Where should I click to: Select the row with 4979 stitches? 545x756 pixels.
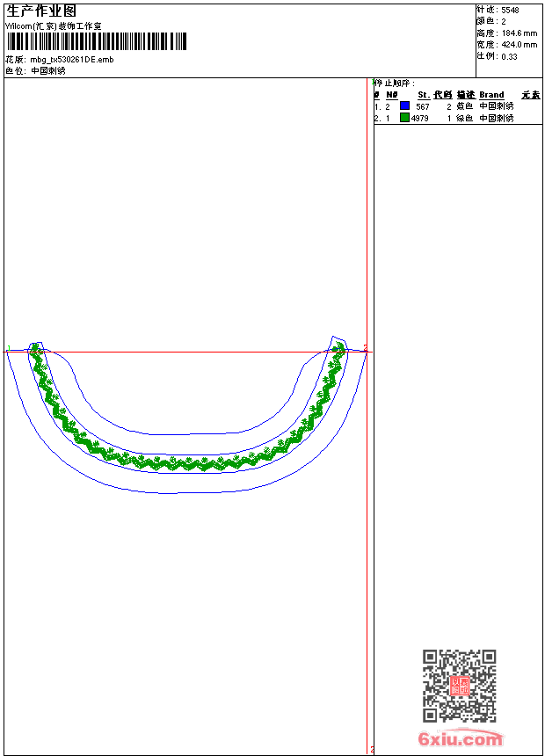click(457, 118)
